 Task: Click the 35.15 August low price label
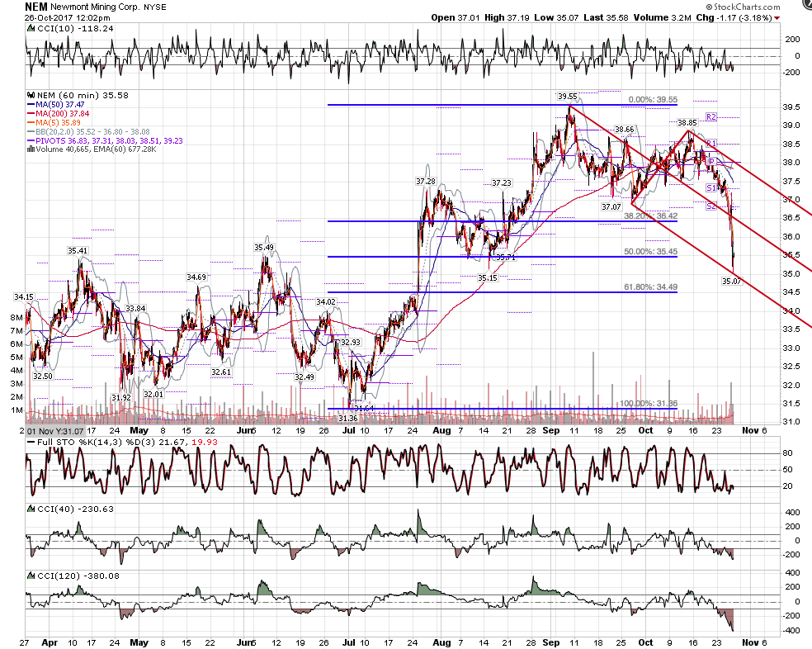point(488,278)
